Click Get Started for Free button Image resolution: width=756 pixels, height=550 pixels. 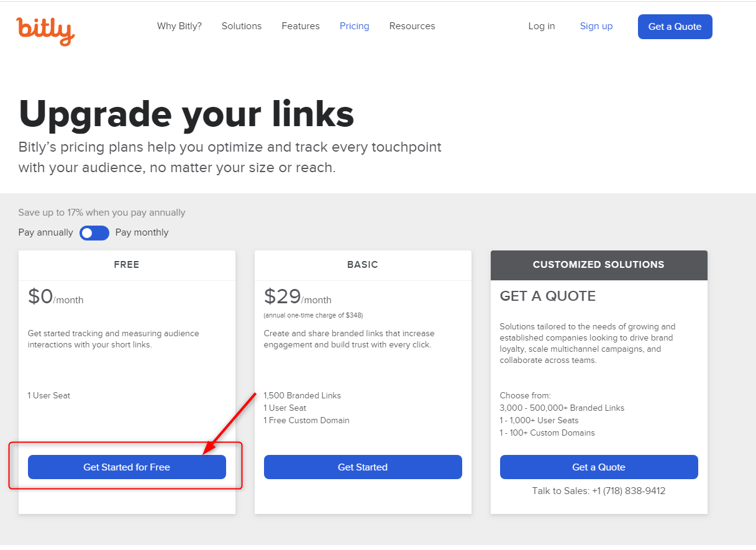[x=127, y=467]
